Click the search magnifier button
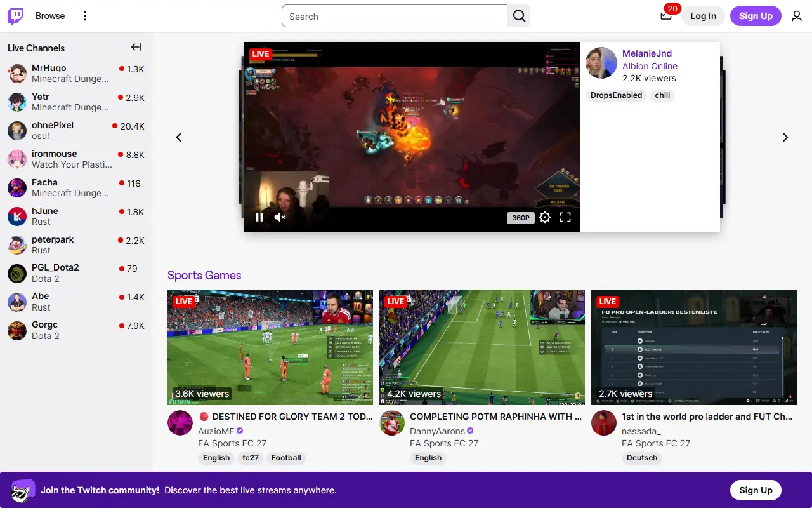Image resolution: width=812 pixels, height=508 pixels. 519,17
